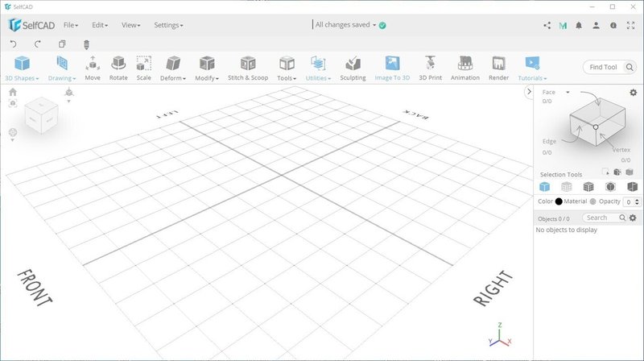This screenshot has height=361, width=644.
Task: Open the black Color swatch
Action: (559, 201)
